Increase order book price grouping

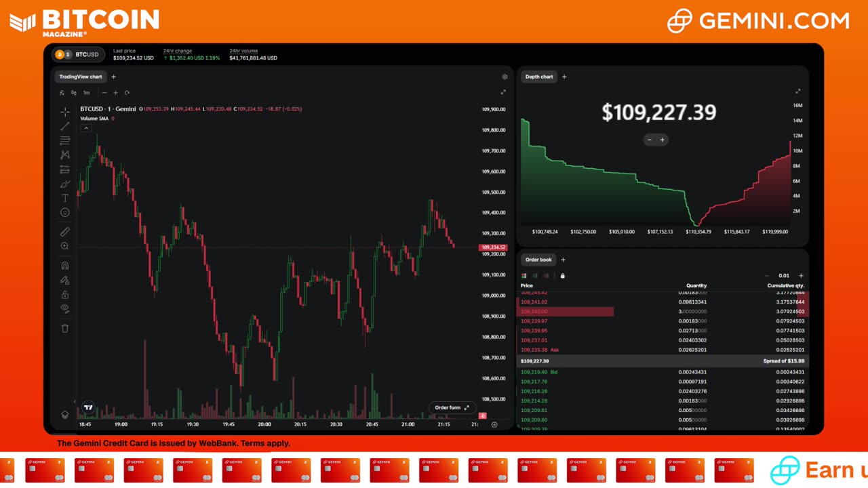(x=801, y=276)
